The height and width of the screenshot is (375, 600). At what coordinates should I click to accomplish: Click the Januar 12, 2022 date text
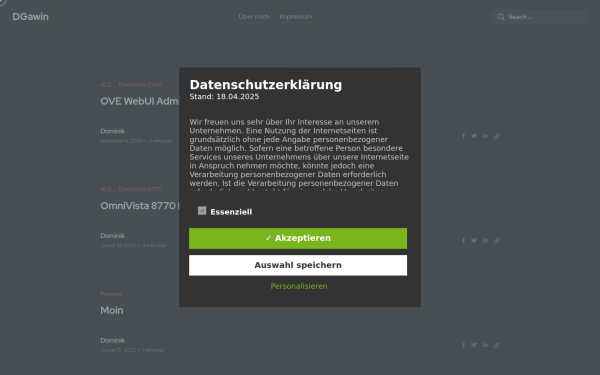point(118,350)
